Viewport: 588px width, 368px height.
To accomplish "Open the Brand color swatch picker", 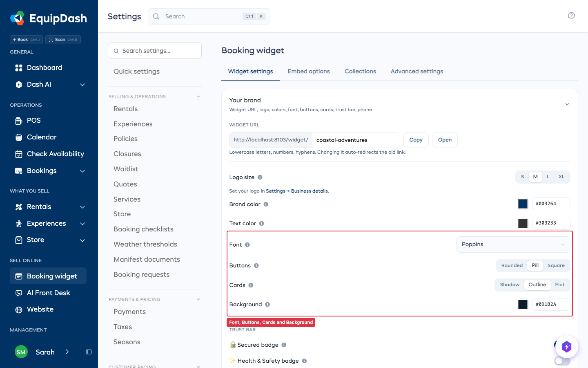I will [x=523, y=204].
